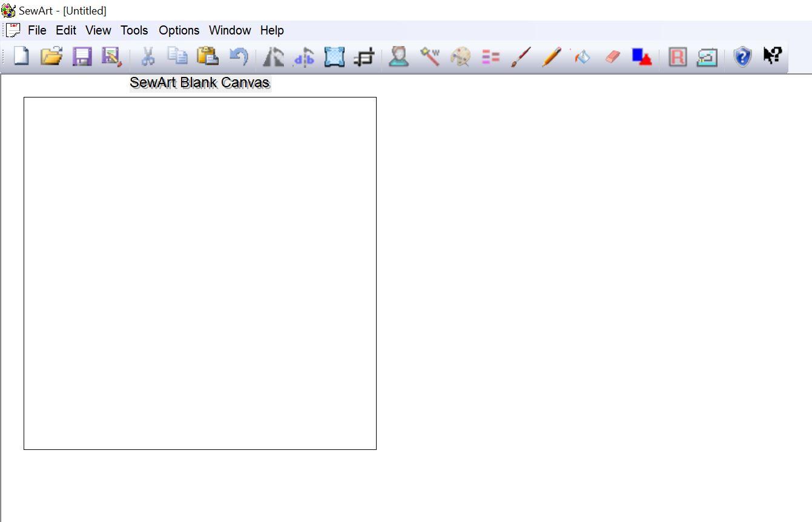Screen dimensions: 812x522
Task: Pick the Pencil drawing tool
Action: (552, 57)
